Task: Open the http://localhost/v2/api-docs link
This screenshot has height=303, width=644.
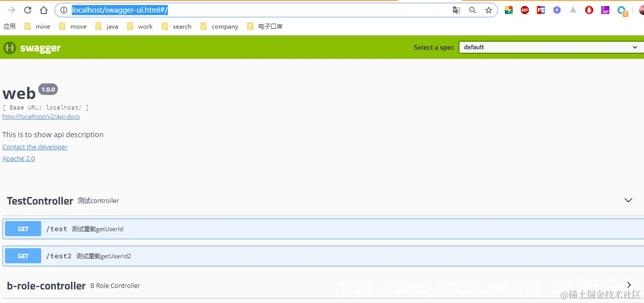Action: point(41,117)
